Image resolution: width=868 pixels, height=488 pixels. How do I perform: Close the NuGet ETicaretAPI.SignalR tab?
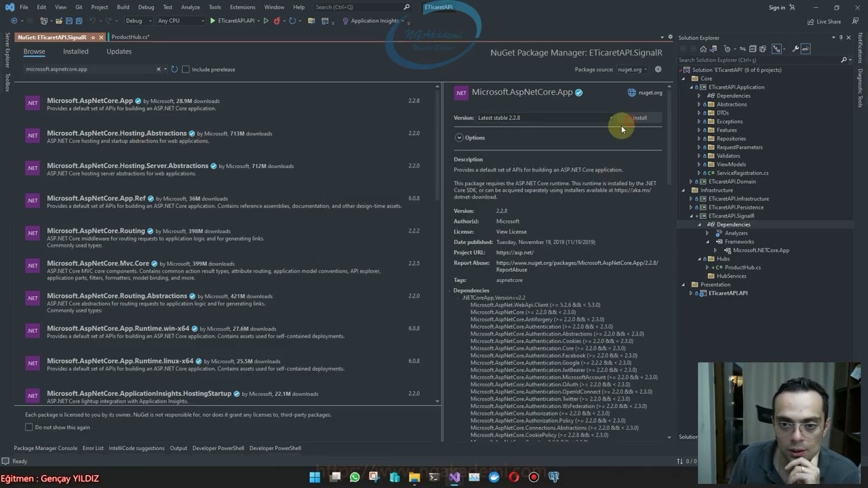click(101, 37)
